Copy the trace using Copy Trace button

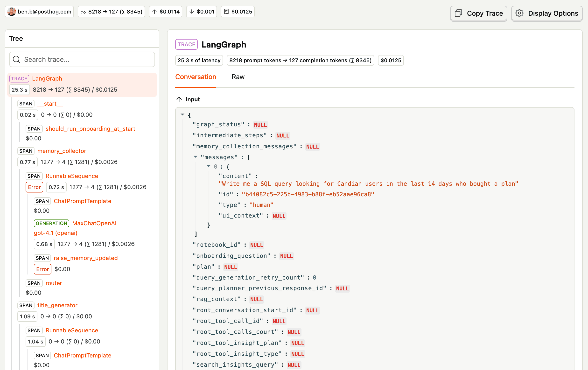(x=479, y=14)
